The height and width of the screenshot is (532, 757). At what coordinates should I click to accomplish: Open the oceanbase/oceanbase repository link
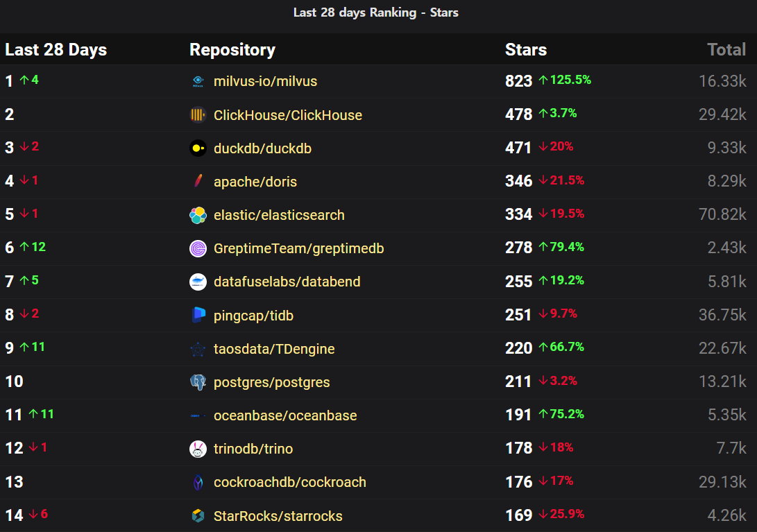click(x=285, y=415)
